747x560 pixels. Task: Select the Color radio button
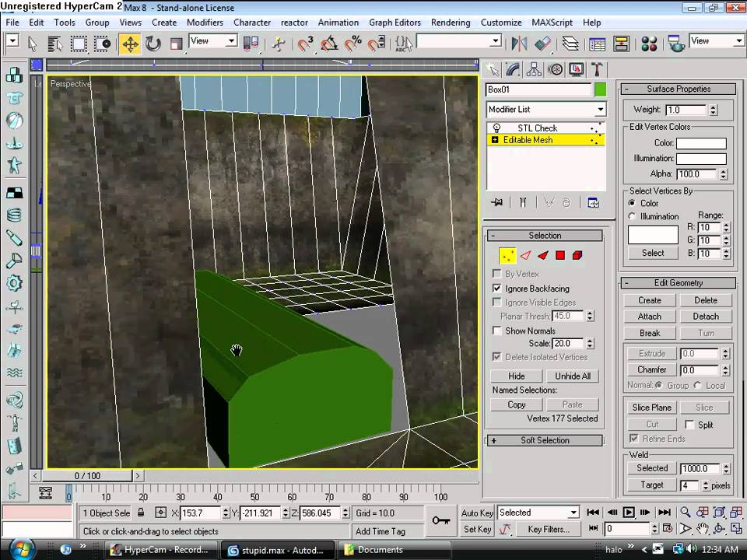pos(632,203)
